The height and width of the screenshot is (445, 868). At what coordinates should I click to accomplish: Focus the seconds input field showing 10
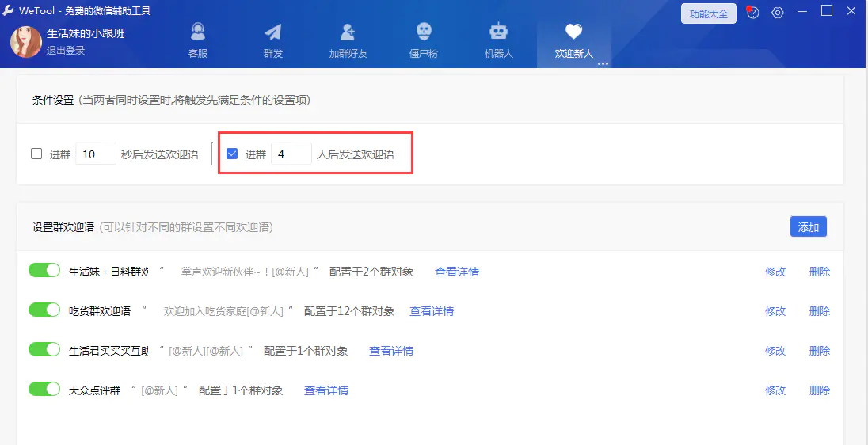[95, 154]
